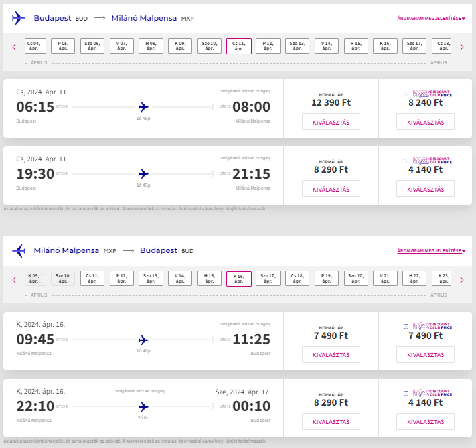476x448 pixels.
Task: Show later return dates with right arrow
Action: pyautogui.click(x=462, y=280)
